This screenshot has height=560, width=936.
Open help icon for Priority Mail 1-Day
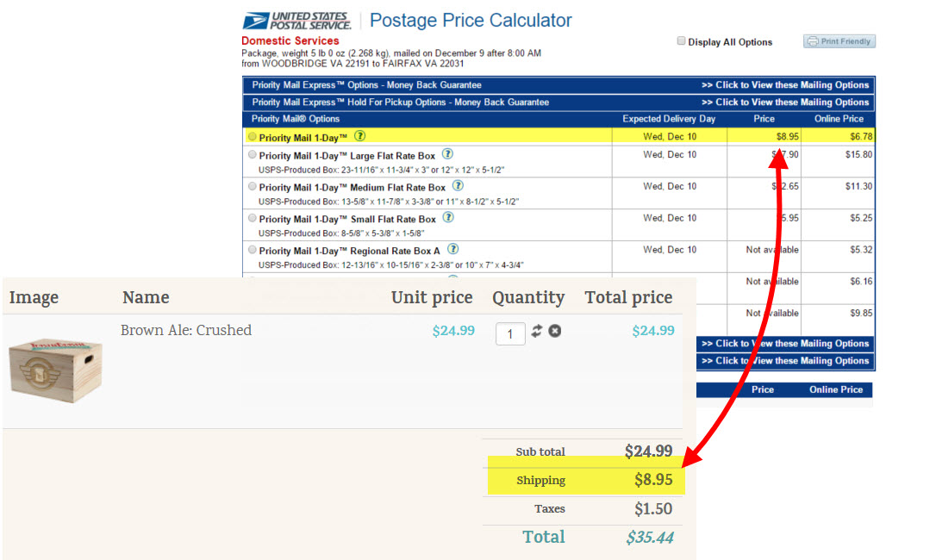pos(360,136)
